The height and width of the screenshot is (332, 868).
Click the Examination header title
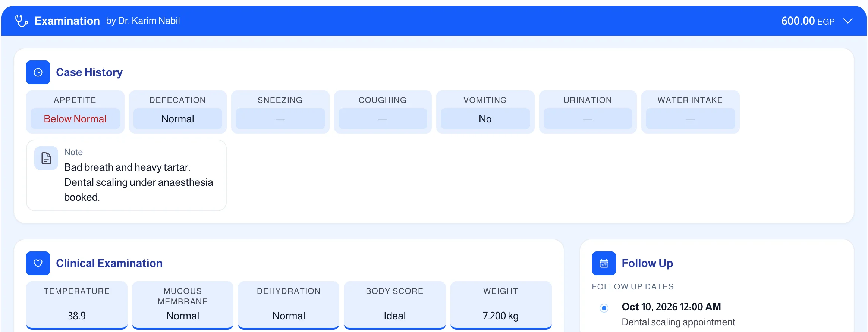click(x=67, y=21)
